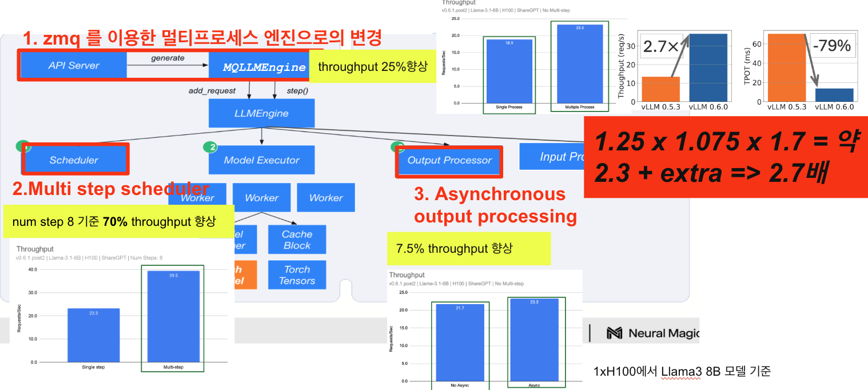This screenshot has height=390, width=868.
Task: Select the cut-off 'Input Pro' box
Action: coord(552,157)
